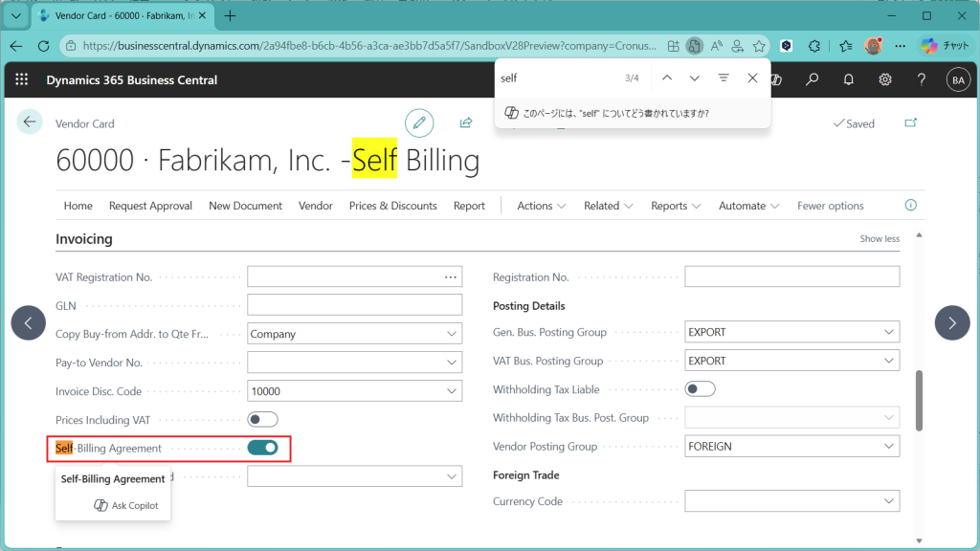Go to next vendor record arrow
This screenshot has width=980, height=551.
[951, 323]
